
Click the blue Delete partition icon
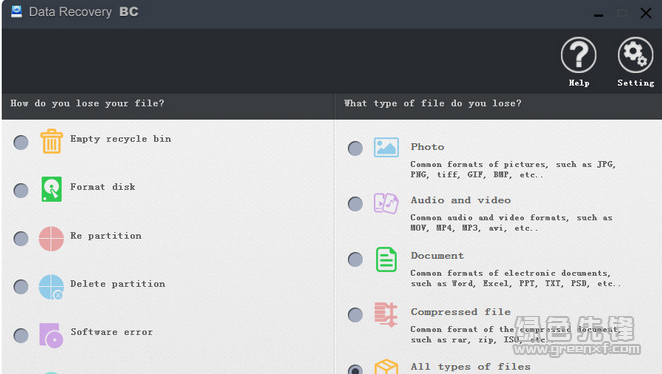(x=51, y=287)
